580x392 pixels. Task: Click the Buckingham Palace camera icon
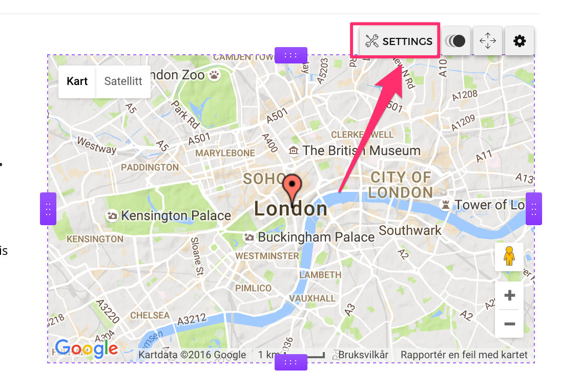[x=249, y=237]
